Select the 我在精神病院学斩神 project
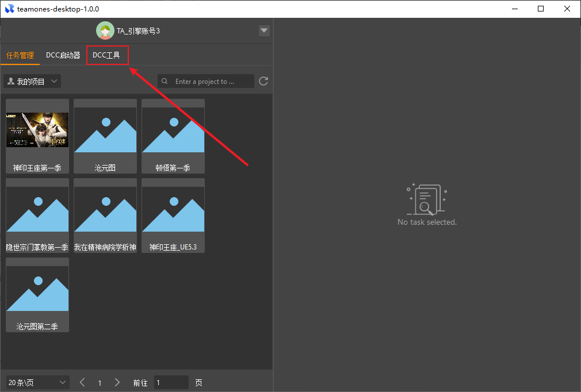The image size is (581, 392). tap(105, 216)
